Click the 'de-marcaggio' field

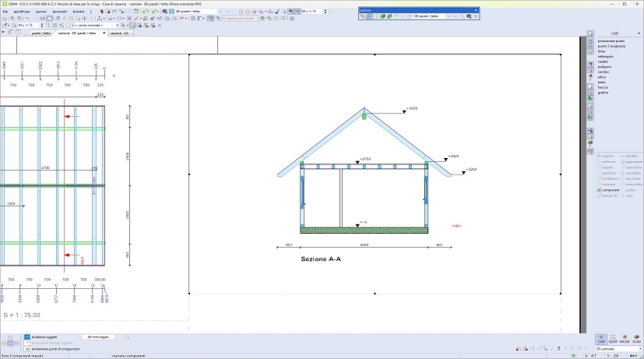coord(100,337)
